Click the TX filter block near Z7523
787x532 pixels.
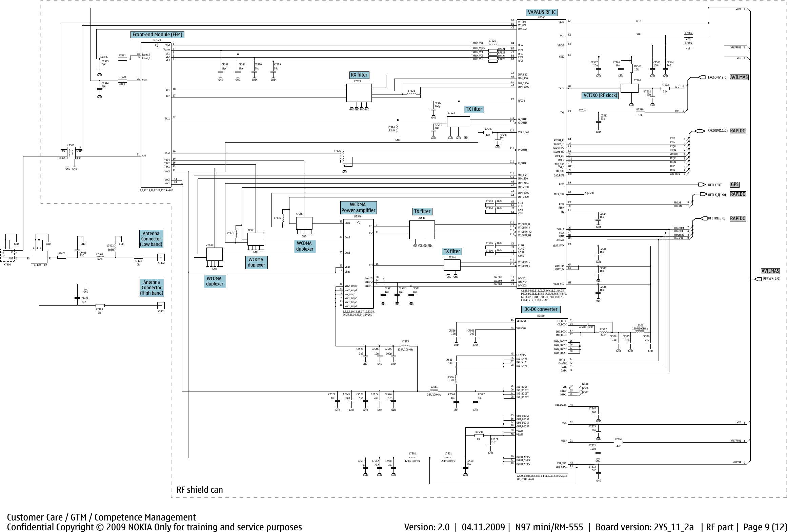tap(474, 109)
